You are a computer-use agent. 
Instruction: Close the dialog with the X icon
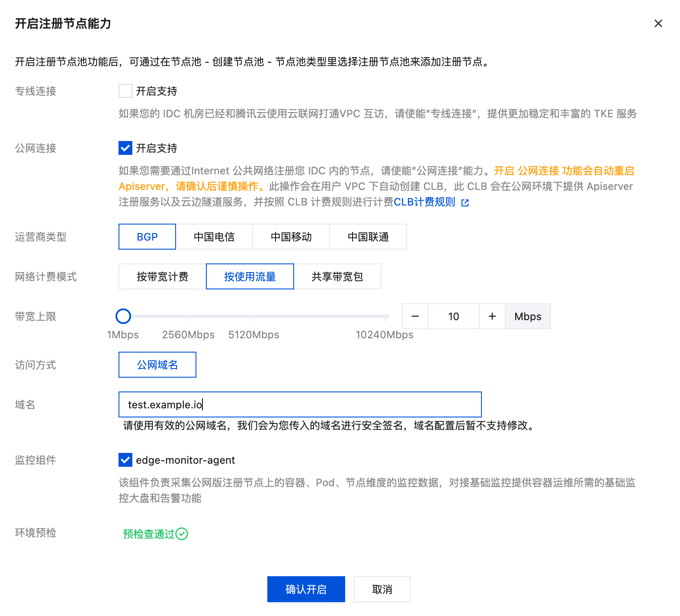(658, 23)
